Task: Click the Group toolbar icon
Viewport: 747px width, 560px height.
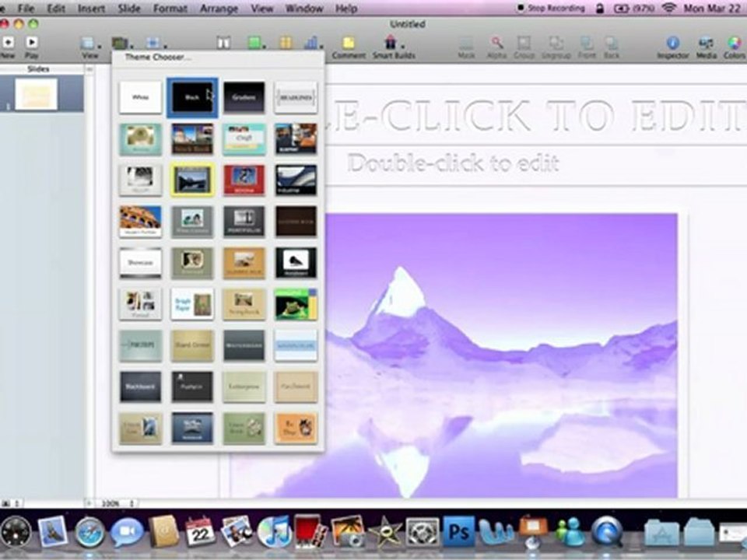Action: point(524,47)
